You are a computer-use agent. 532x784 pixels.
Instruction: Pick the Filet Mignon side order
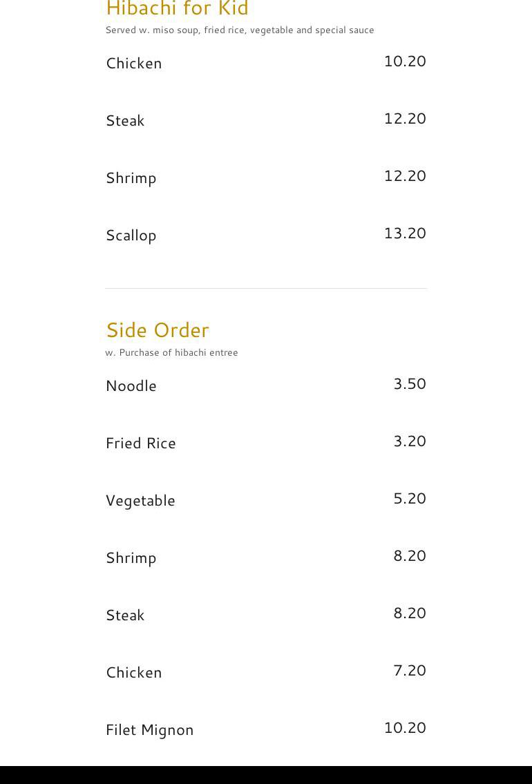click(x=149, y=729)
